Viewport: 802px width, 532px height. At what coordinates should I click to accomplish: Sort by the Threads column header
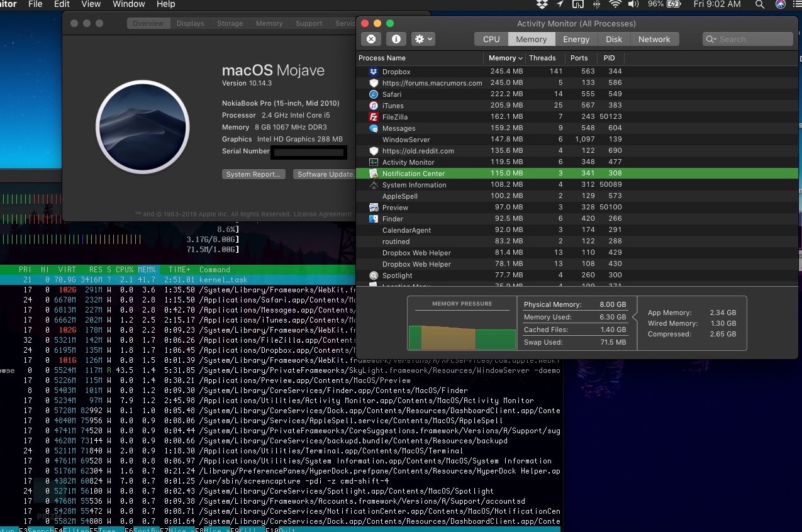click(545, 58)
